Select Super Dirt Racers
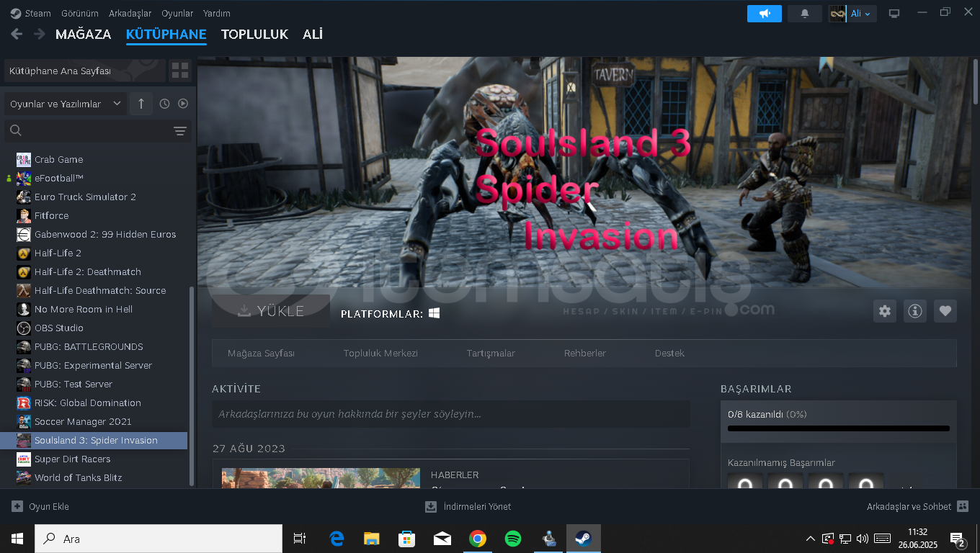Screen dimensions: 980x553 pyautogui.click(x=73, y=459)
